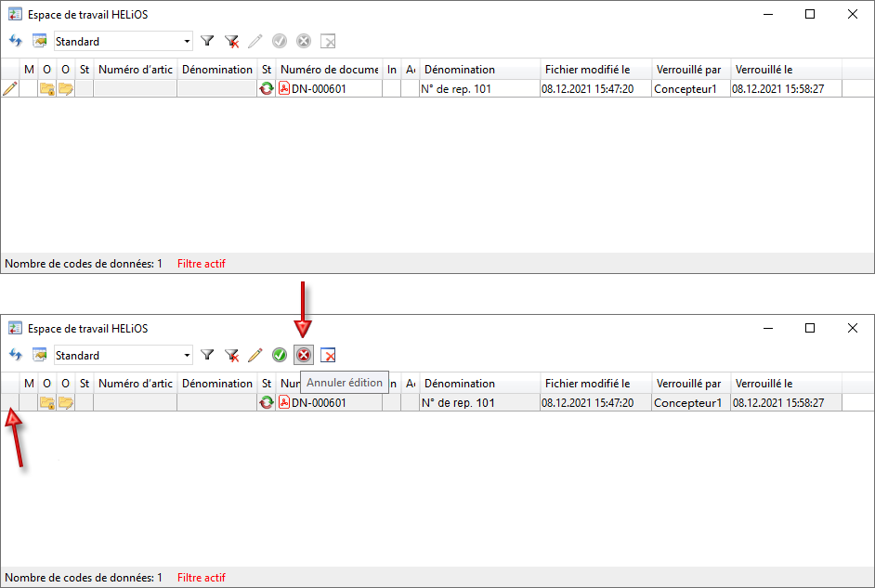
Task: Click greyed square X icon in upper toolbar
Action: 328,41
